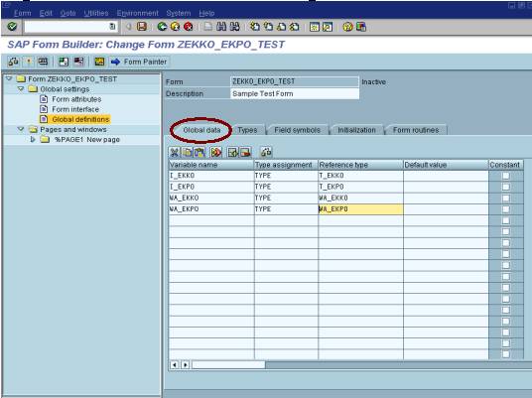Open the Help menu
This screenshot has width=532, height=398.
point(206,13)
